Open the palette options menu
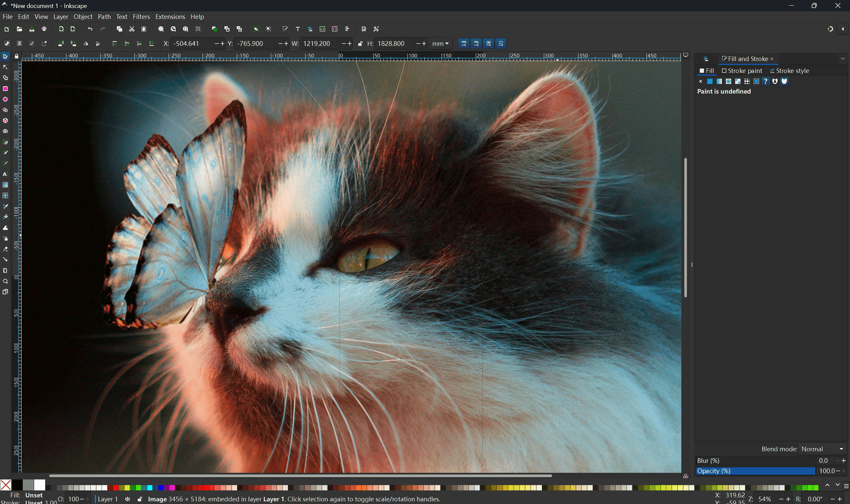 [x=846, y=486]
